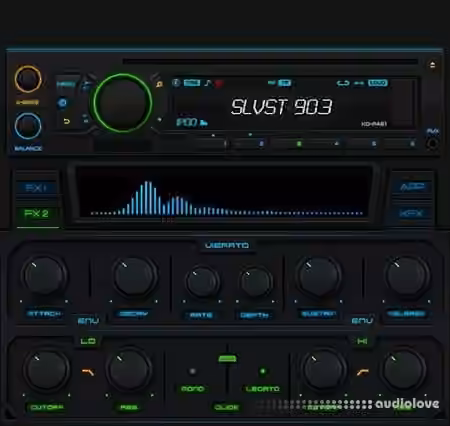
Task: Click the SLVST 903 preset name
Action: (282, 107)
